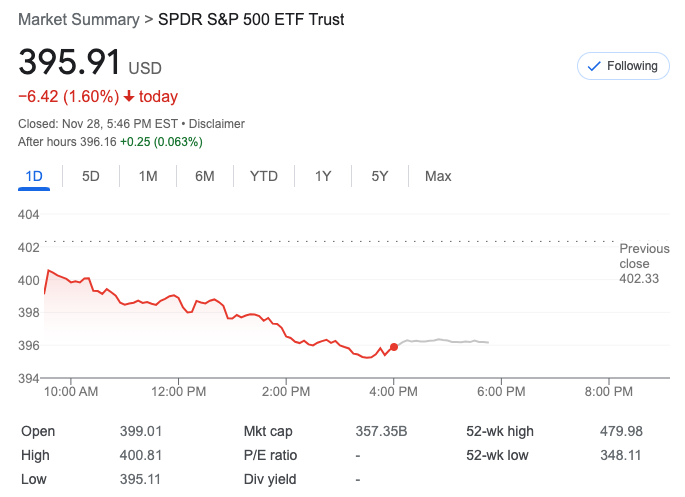Screen dimensions: 685x497
Task: Switch to the 1M chart tab
Action: coord(148,176)
